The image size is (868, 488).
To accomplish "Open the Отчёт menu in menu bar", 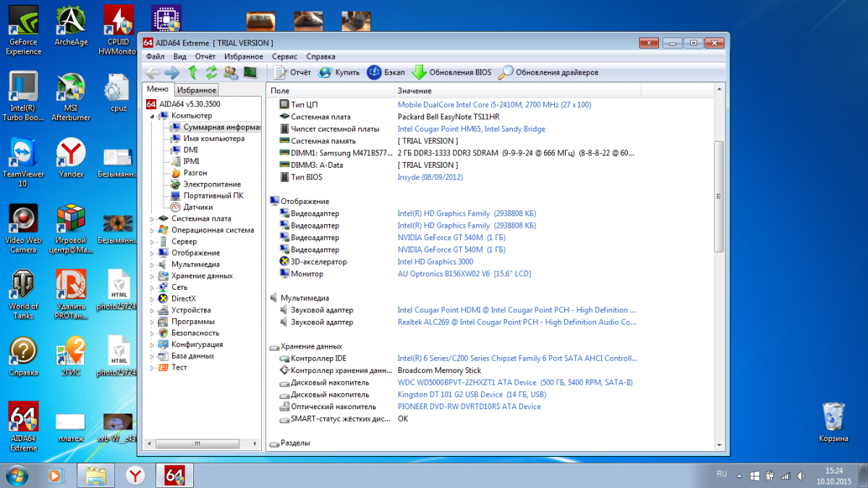I will (x=205, y=56).
